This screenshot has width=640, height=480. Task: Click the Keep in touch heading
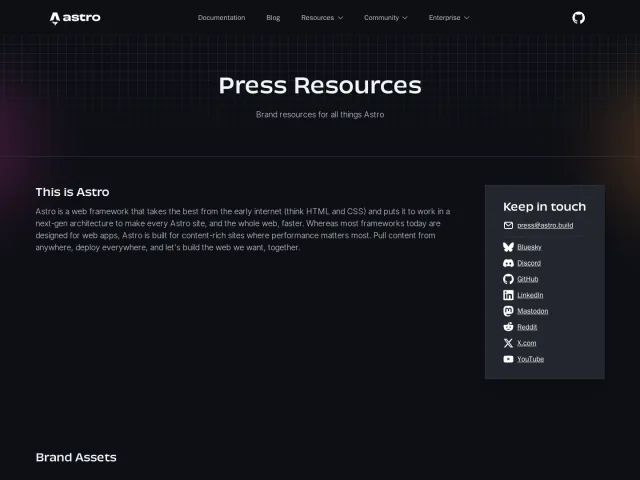544,207
